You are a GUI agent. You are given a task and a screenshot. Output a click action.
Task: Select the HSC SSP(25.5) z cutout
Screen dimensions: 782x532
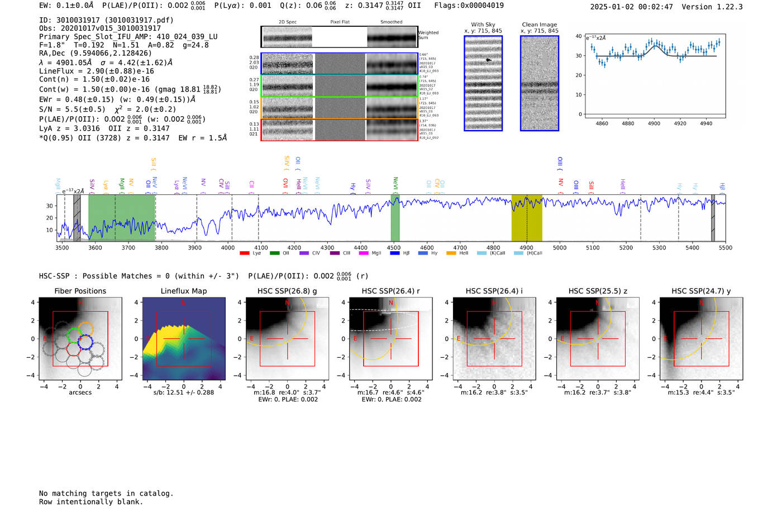click(x=598, y=339)
